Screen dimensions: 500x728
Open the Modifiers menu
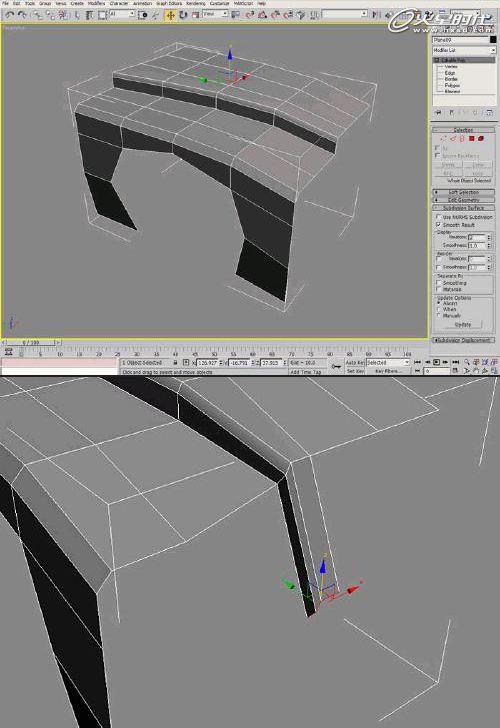point(97,3)
